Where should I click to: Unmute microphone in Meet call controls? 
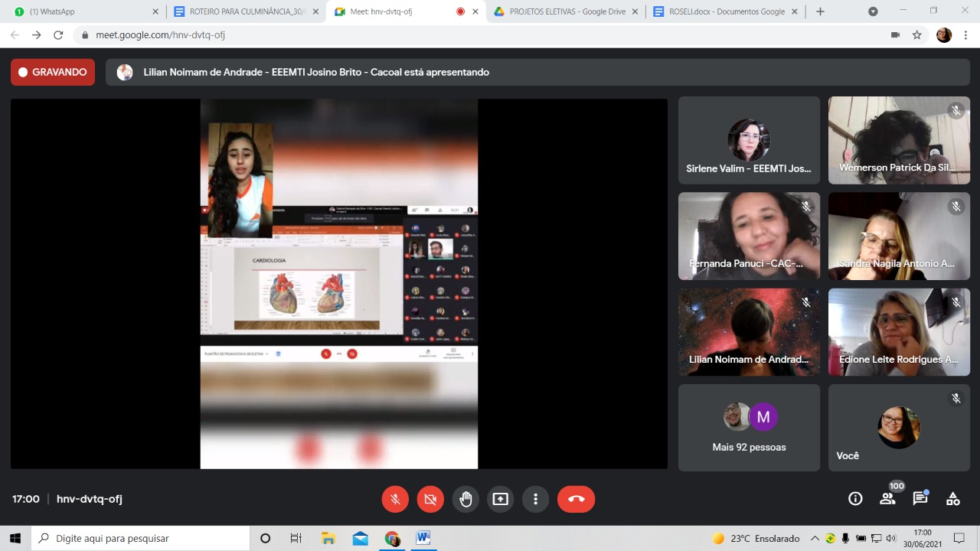click(x=395, y=499)
